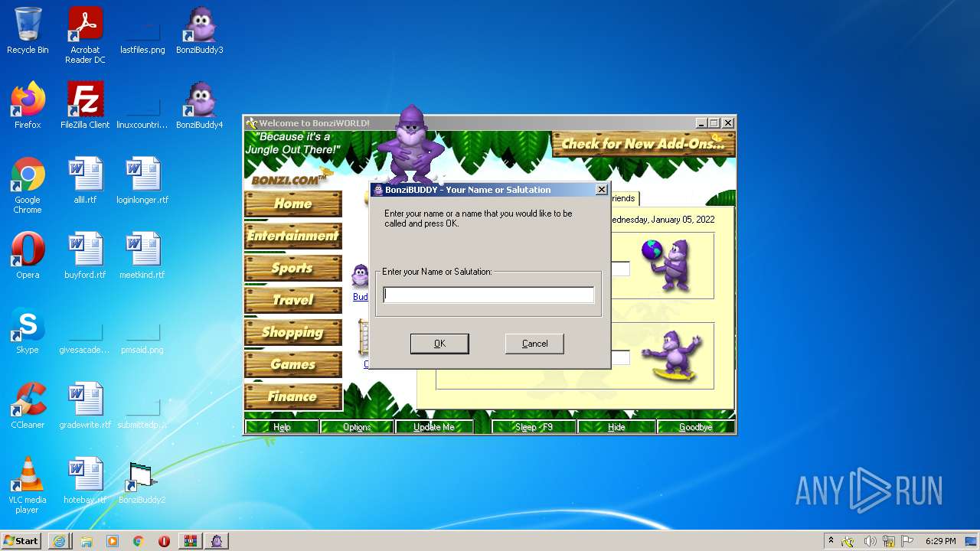Click the Chrome taskbar icon
This screenshot has height=551, width=980.
pyautogui.click(x=138, y=541)
